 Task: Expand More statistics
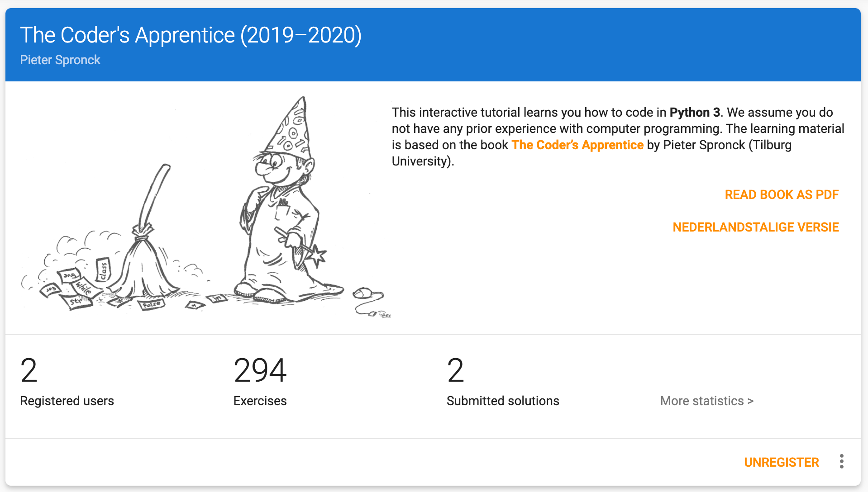(706, 401)
